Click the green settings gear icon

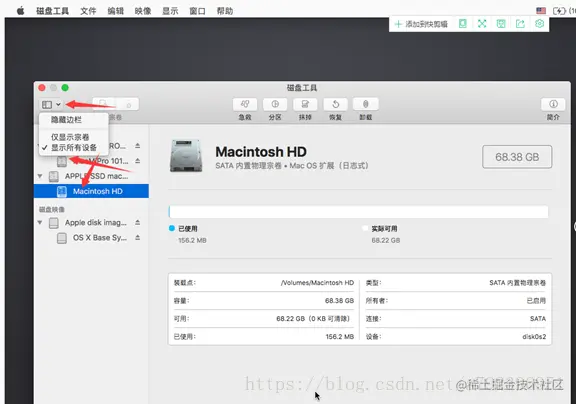point(539,24)
